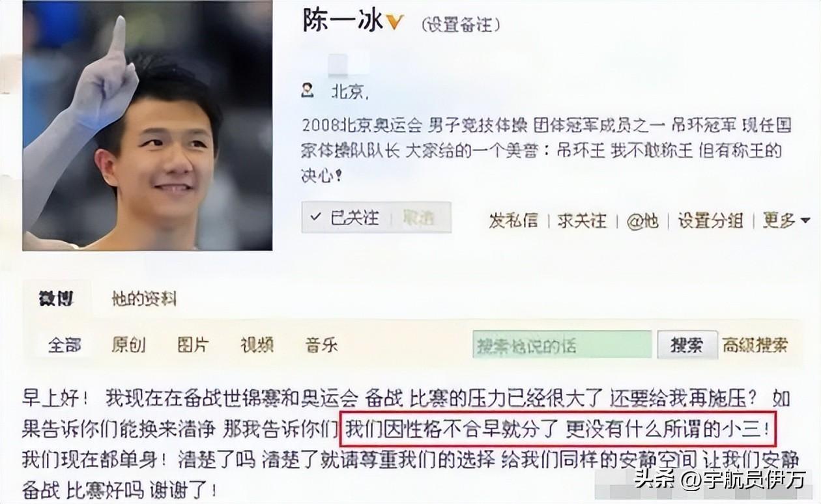Cancel following via 取消 button
Screen dimensions: 821x504
point(419,217)
